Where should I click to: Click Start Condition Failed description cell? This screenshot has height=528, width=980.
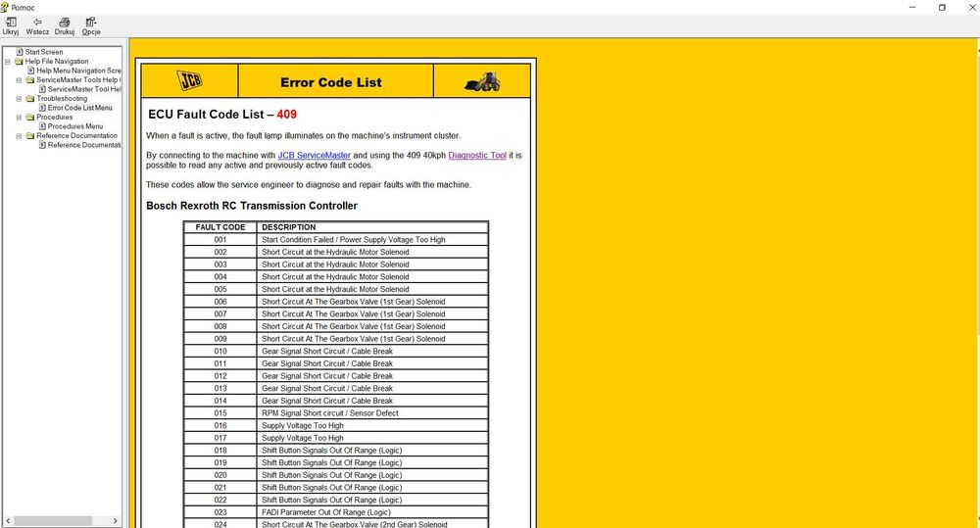[372, 240]
